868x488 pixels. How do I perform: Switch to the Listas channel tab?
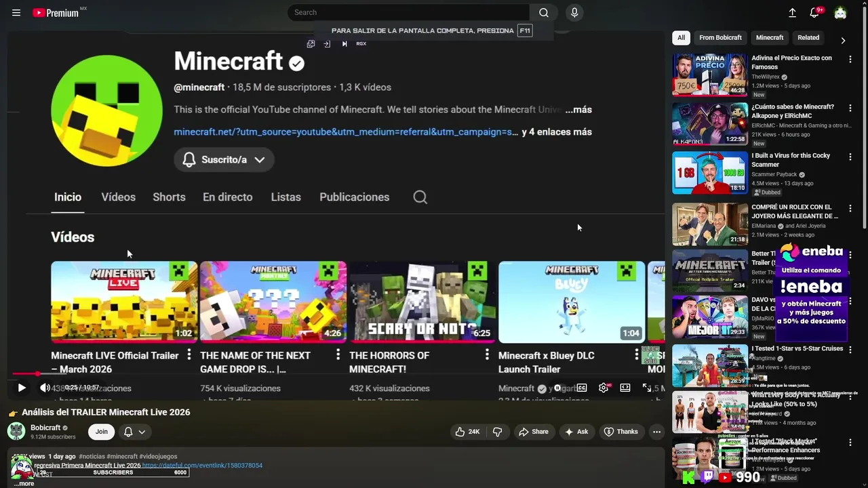click(285, 197)
